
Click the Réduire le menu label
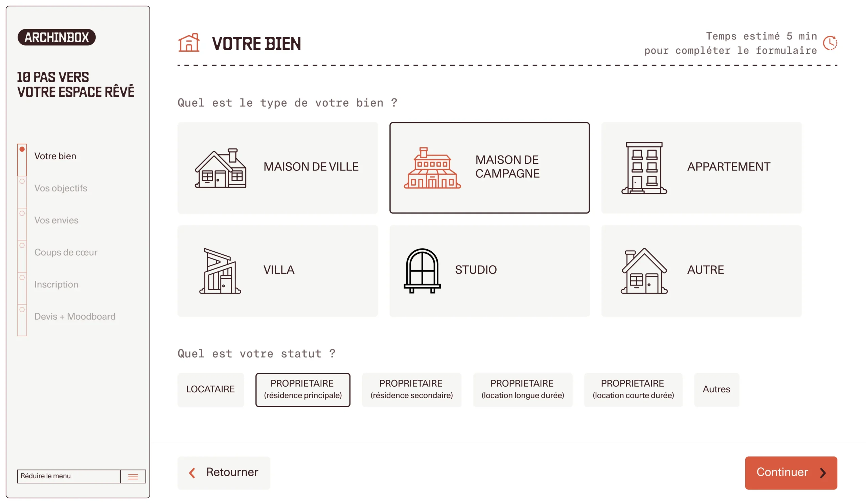[x=46, y=476]
